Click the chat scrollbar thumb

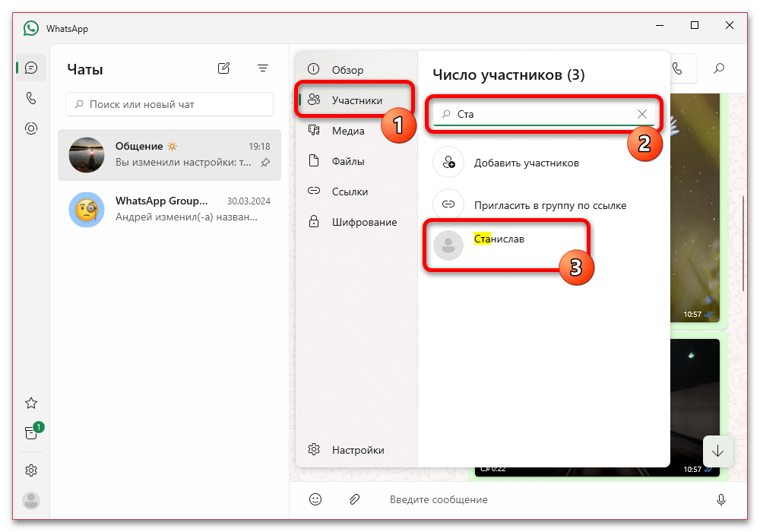[x=743, y=244]
